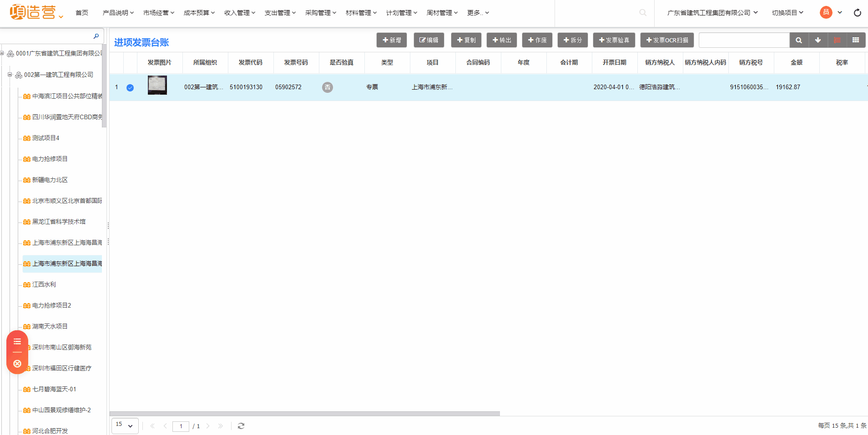The width and height of the screenshot is (868, 435).
Task: Click the tree search input field
Action: pos(45,36)
